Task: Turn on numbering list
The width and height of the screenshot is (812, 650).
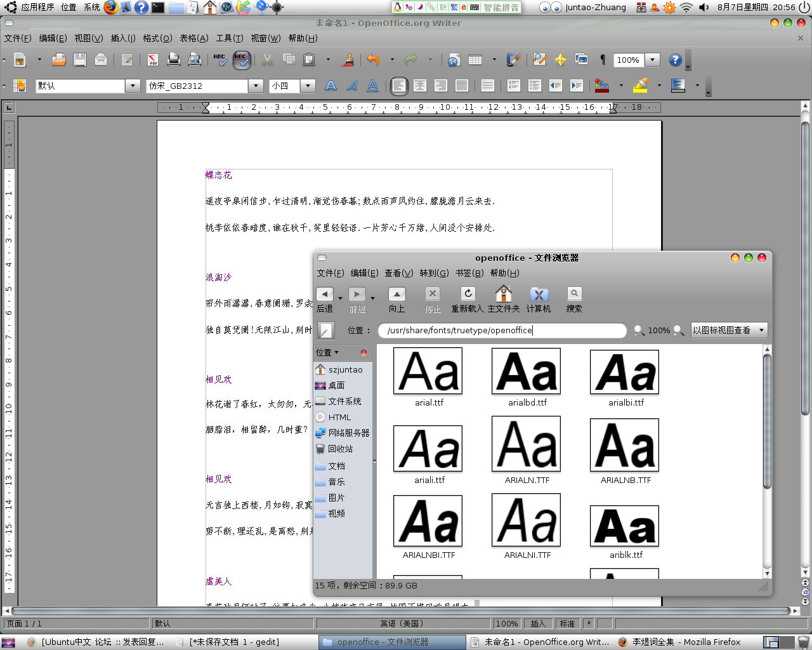Action: pyautogui.click(x=514, y=86)
